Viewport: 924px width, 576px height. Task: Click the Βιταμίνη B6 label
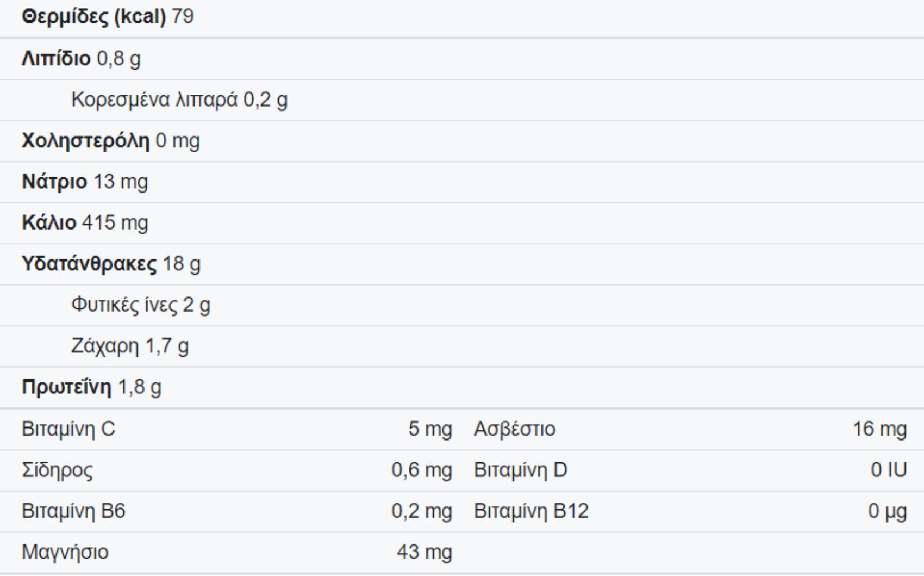73,512
